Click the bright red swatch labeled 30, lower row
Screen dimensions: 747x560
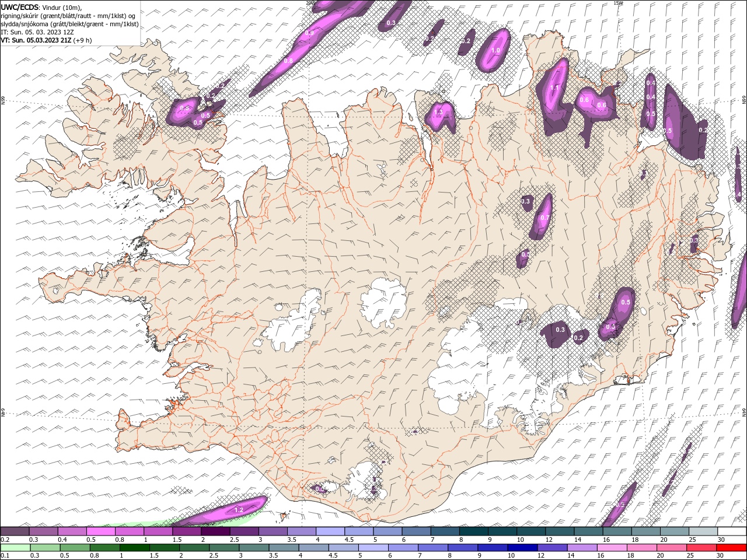click(731, 548)
